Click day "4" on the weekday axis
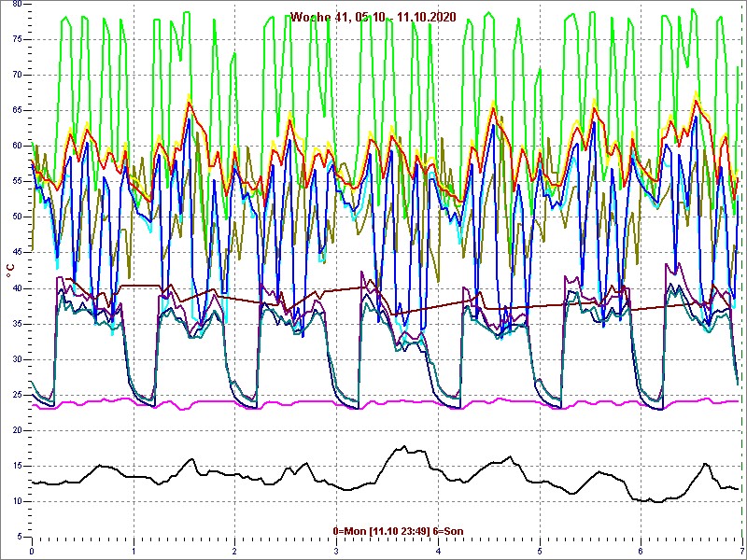The height and width of the screenshot is (560, 747). (x=438, y=552)
